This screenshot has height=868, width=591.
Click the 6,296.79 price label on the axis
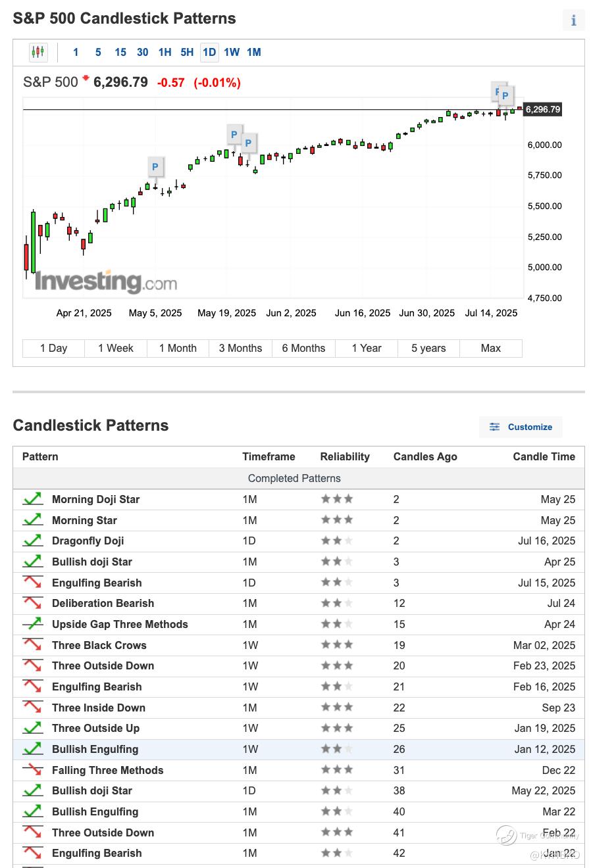point(543,110)
